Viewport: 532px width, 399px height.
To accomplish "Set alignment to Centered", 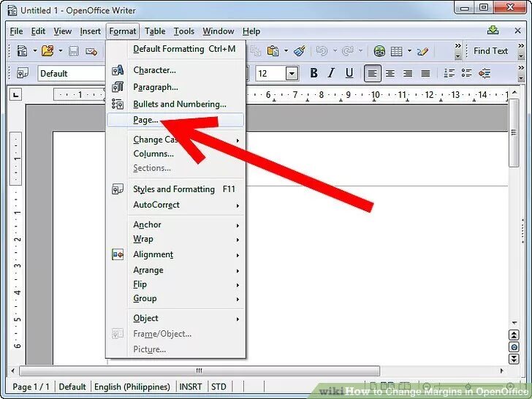I will click(390, 73).
